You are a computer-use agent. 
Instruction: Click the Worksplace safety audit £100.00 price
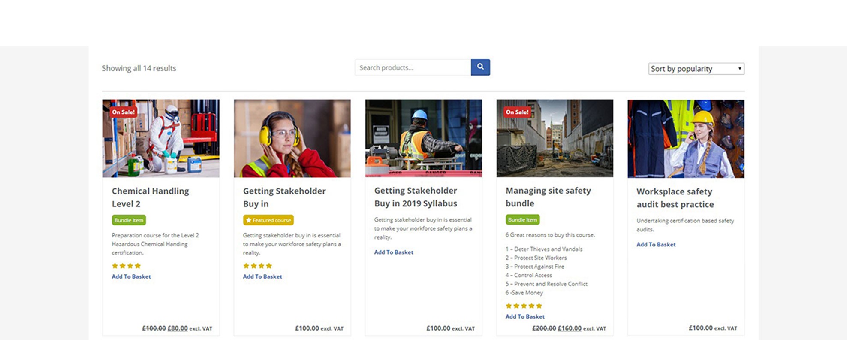pos(701,328)
